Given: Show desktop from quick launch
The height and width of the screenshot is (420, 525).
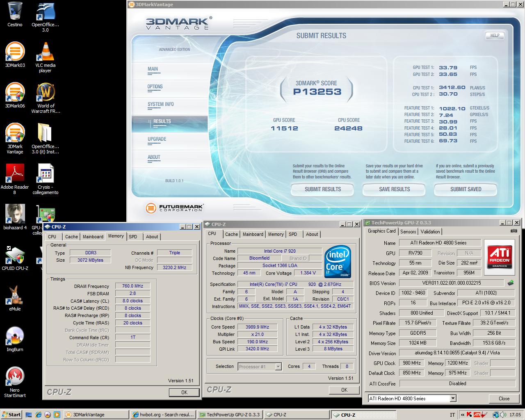Looking at the screenshot, I should [x=28, y=415].
